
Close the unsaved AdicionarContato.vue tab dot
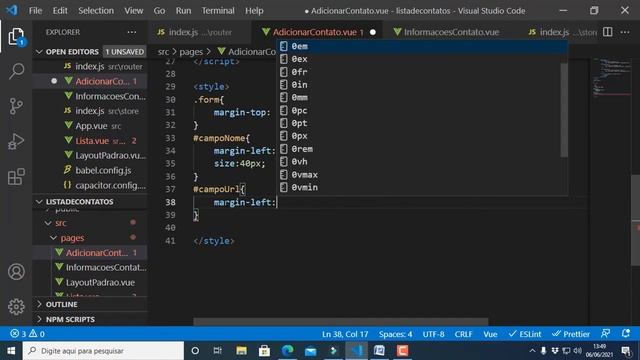point(373,32)
